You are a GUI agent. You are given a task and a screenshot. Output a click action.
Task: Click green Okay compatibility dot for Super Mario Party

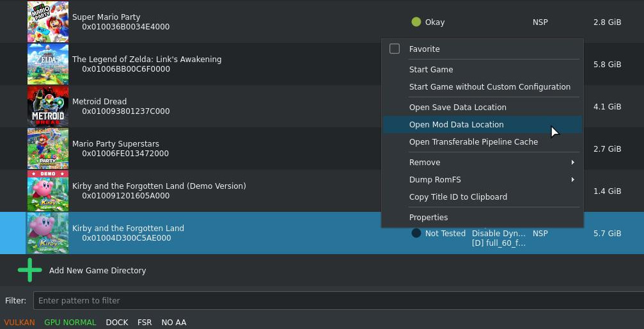click(x=416, y=22)
